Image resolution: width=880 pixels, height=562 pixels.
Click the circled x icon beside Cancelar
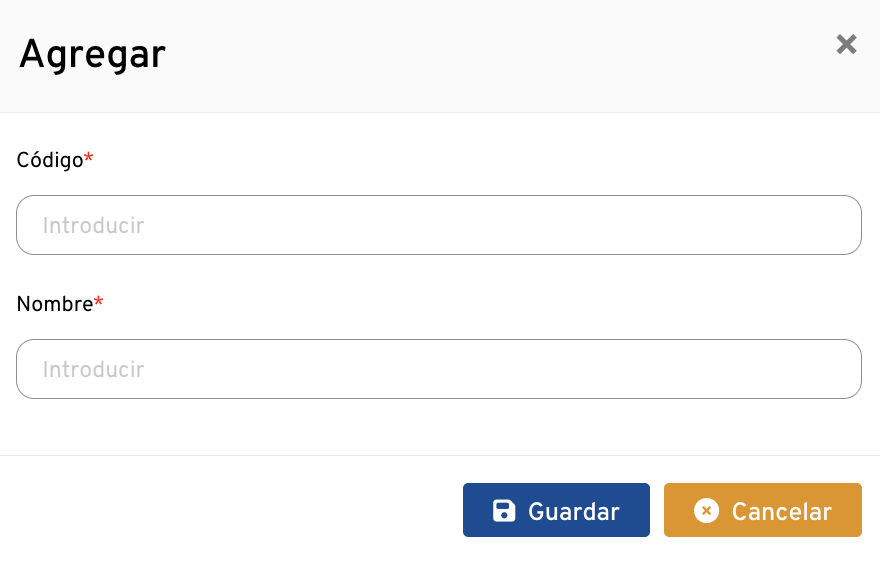point(706,511)
